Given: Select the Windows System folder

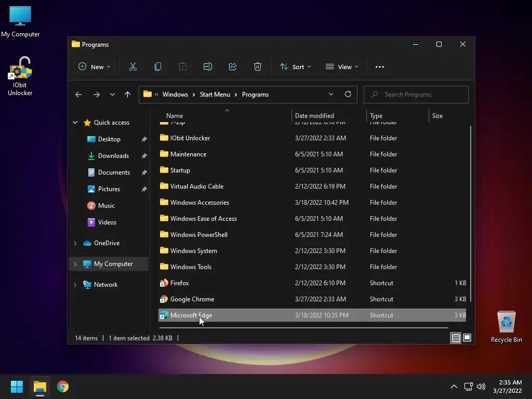Looking at the screenshot, I should [x=312, y=251].
